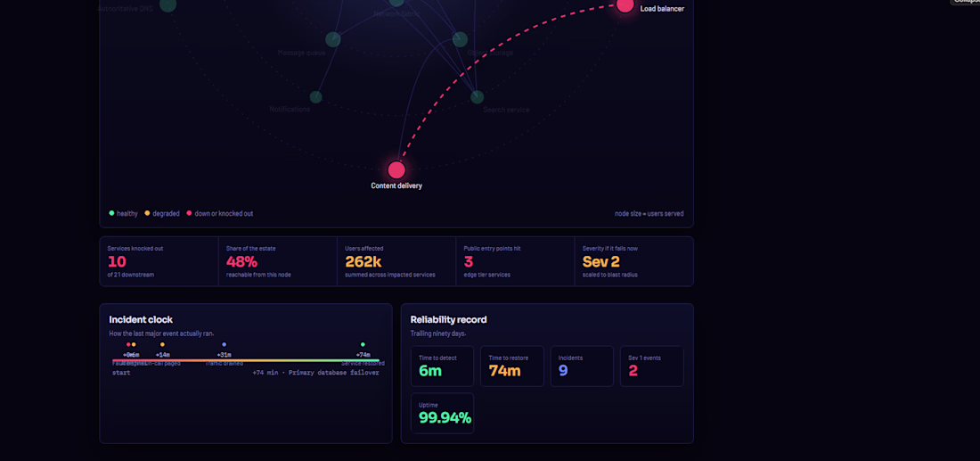
Task: Click the orange degraded legend dot
Action: (x=148, y=213)
